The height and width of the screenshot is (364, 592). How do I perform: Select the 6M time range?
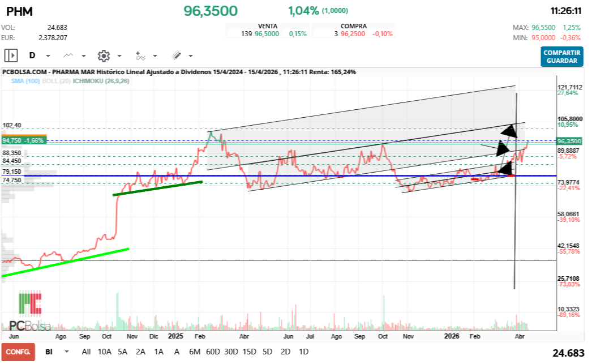195,352
